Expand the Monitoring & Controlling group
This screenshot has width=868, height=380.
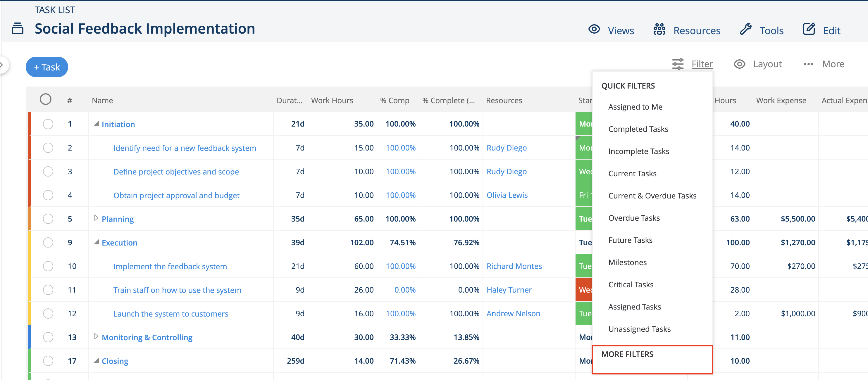tap(97, 337)
